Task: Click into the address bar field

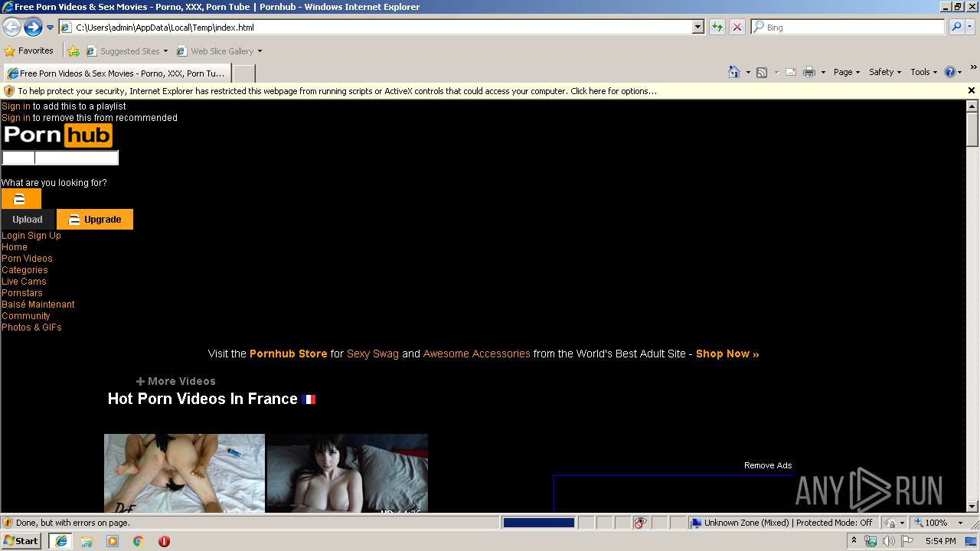Action: pos(375,27)
